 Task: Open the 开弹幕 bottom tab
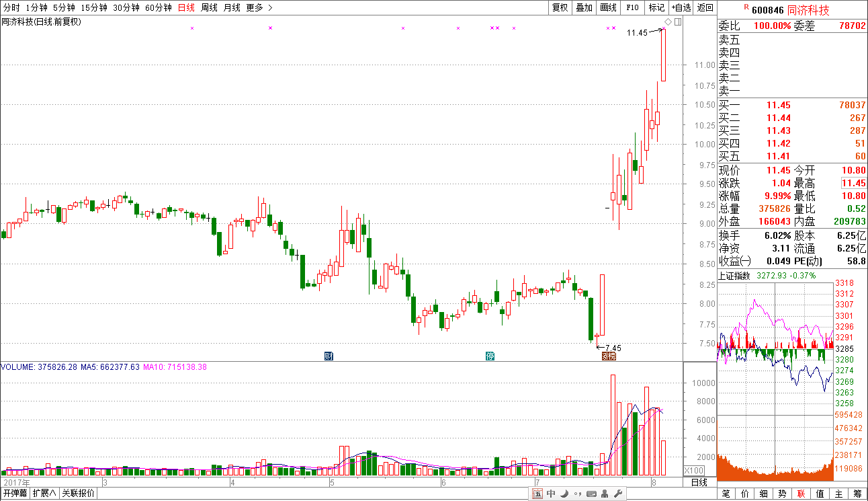[x=14, y=494]
